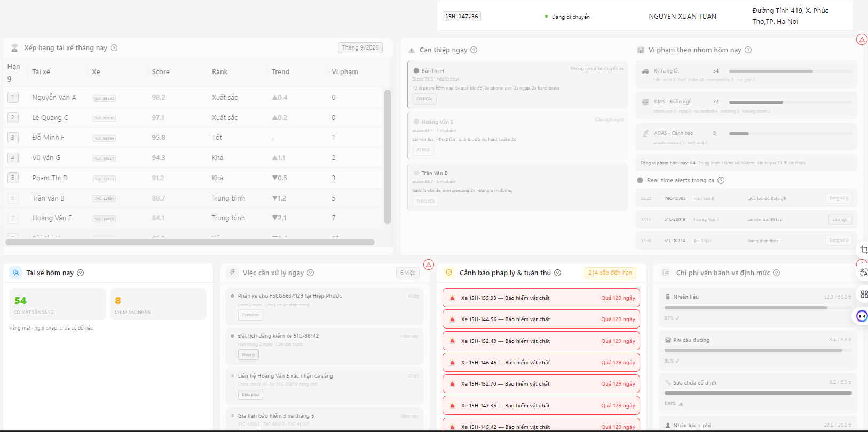Click Đang xử lý button for alert 79C-12305

pyautogui.click(x=839, y=198)
